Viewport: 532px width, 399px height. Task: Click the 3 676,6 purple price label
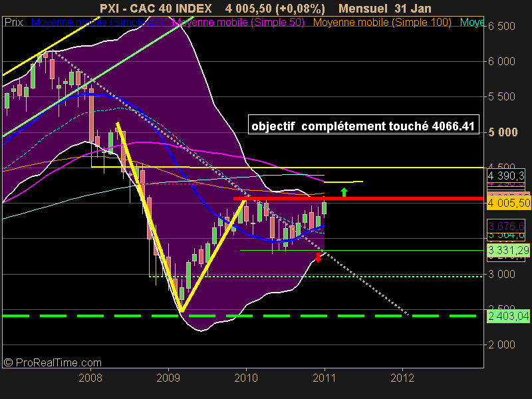505,226
